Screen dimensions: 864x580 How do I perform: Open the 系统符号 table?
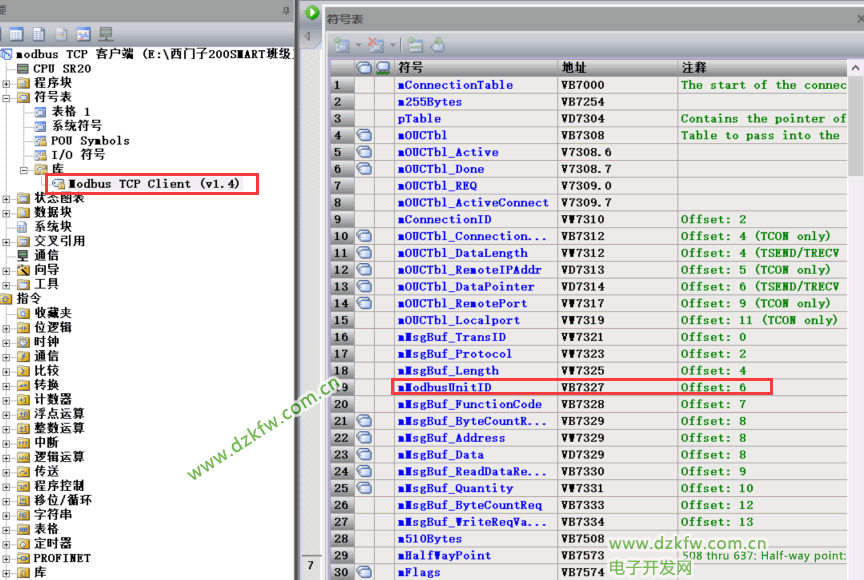(x=76, y=126)
